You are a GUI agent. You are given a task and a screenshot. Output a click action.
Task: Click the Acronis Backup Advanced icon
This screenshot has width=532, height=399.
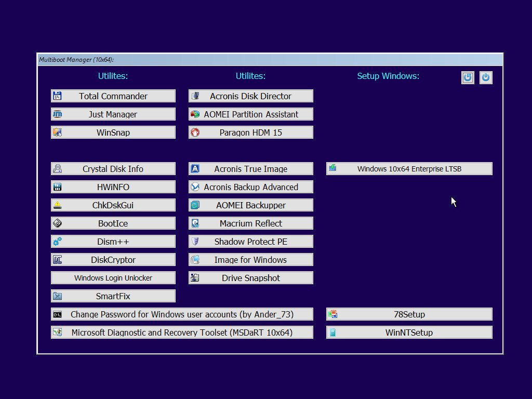195,187
